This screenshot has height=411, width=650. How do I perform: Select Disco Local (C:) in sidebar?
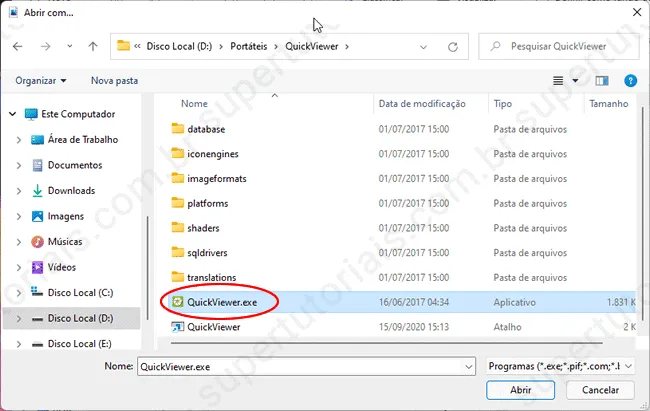tap(80, 293)
